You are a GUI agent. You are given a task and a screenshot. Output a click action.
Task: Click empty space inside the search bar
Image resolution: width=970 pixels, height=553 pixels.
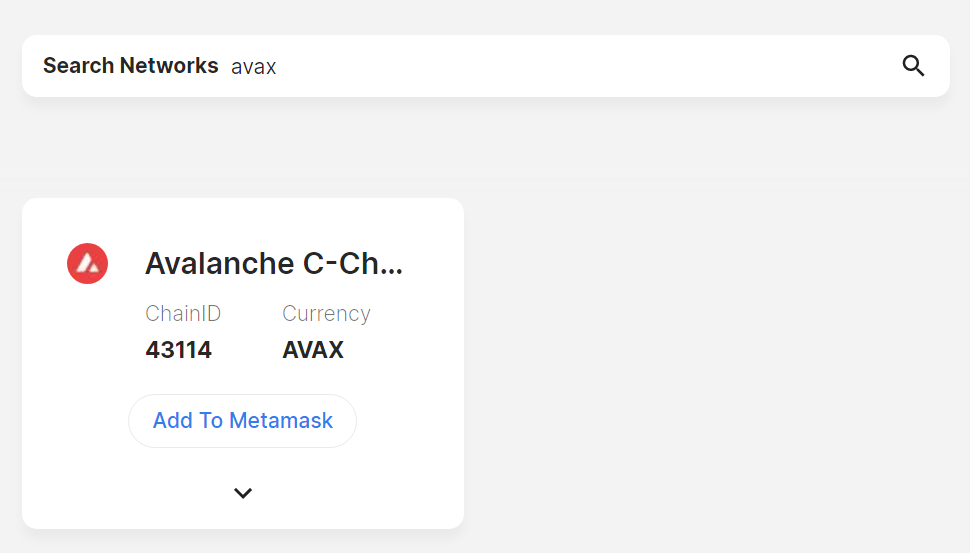click(600, 66)
